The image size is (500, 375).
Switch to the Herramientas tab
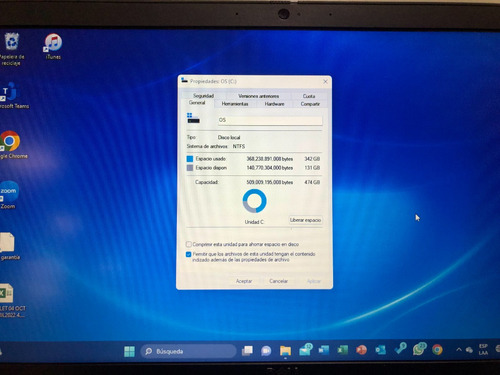tap(235, 104)
